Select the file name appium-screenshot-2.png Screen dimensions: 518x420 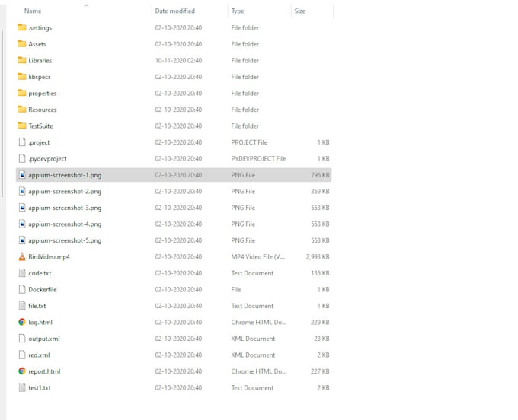click(x=65, y=192)
